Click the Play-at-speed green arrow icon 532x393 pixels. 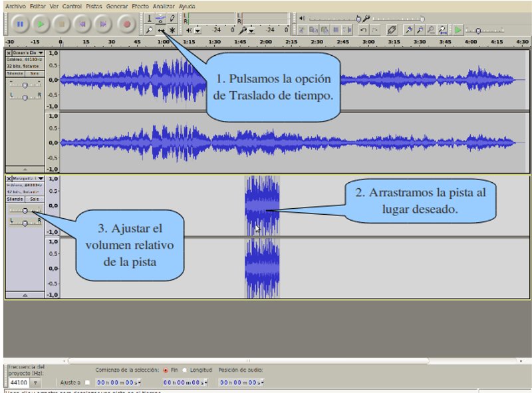(x=457, y=30)
